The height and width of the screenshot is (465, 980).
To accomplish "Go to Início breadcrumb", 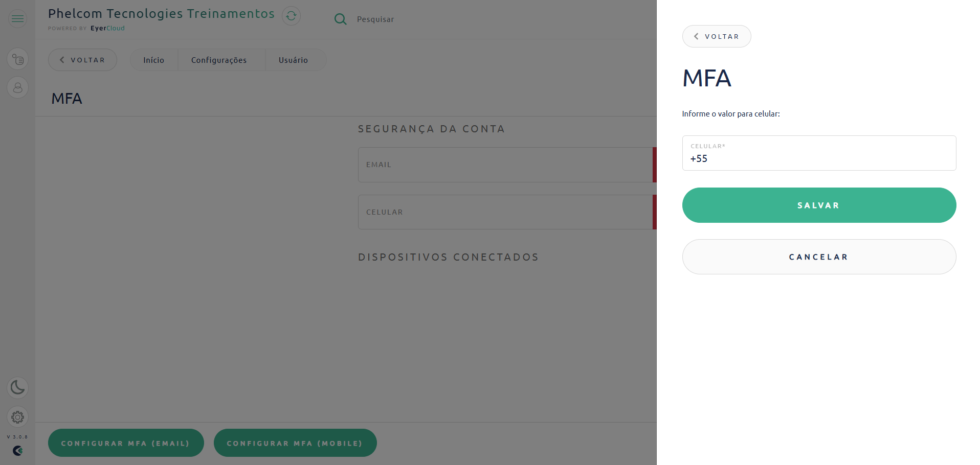I will [x=153, y=60].
